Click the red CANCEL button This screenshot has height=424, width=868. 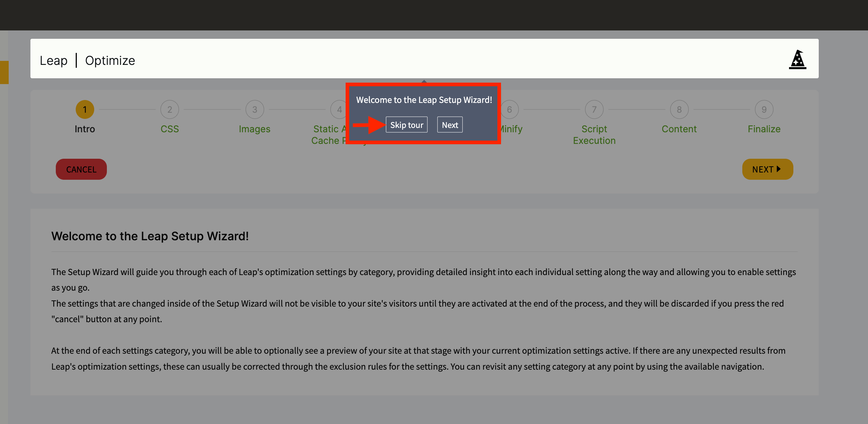81,169
